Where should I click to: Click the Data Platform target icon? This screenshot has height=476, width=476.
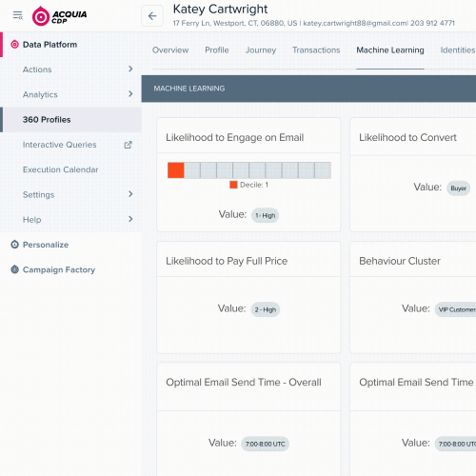[x=14, y=45]
